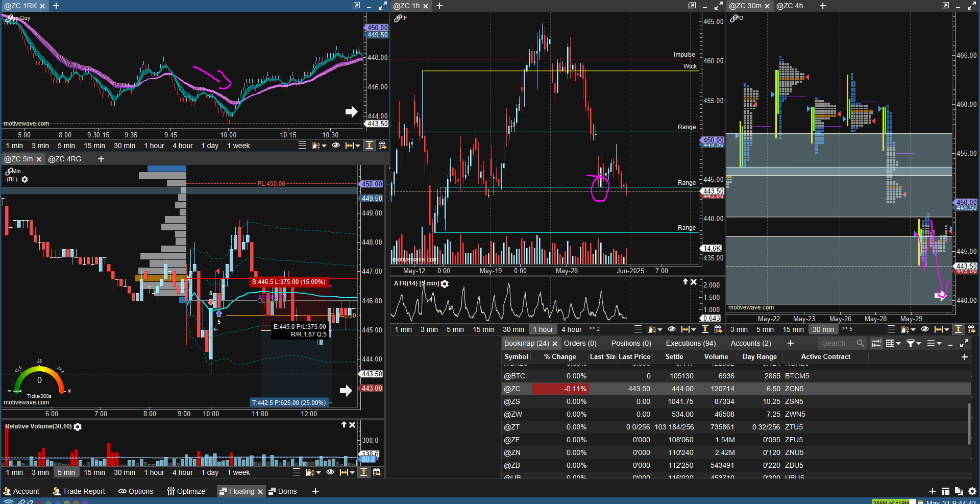Open list options dropdown in watchlist toolbar
Viewport: 980px width, 504px height.
tap(934, 343)
